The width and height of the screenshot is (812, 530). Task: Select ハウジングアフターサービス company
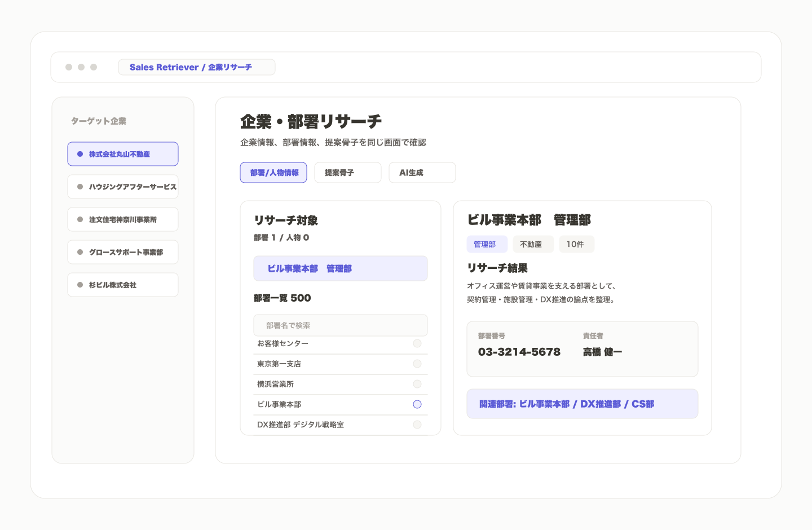click(x=123, y=187)
